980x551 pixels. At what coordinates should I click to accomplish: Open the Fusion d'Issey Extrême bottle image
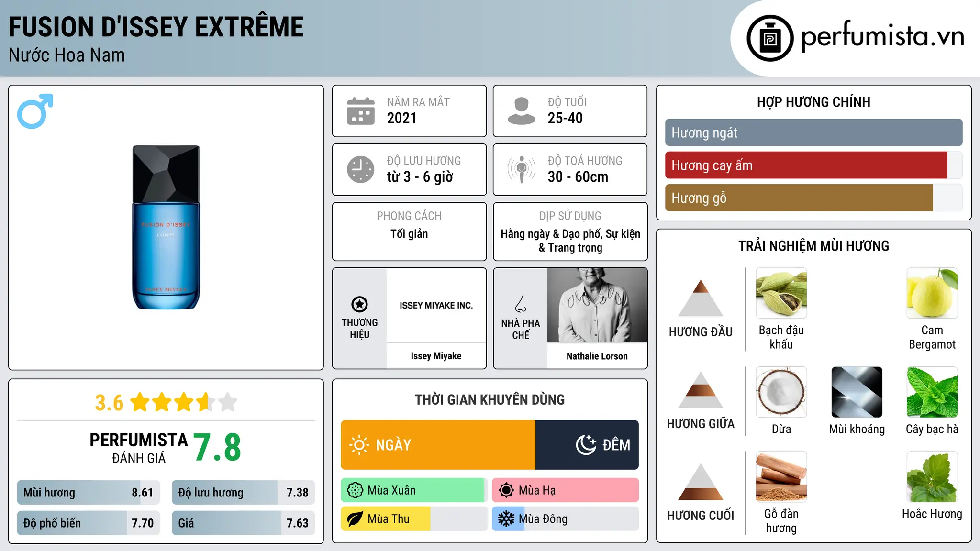pyautogui.click(x=166, y=228)
